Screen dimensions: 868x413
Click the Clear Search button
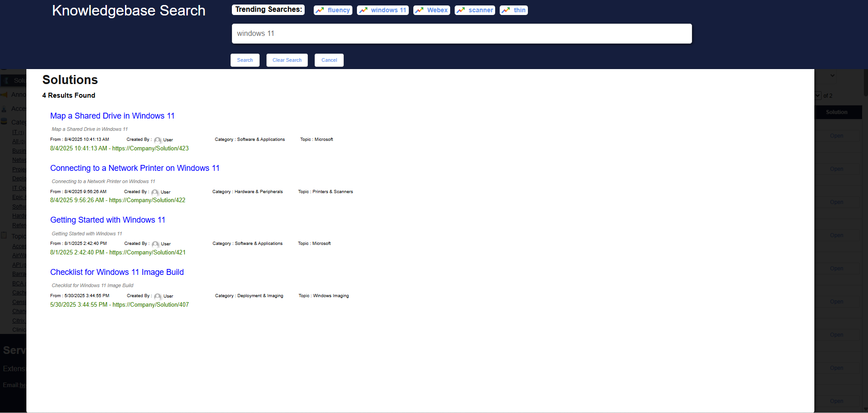click(287, 60)
